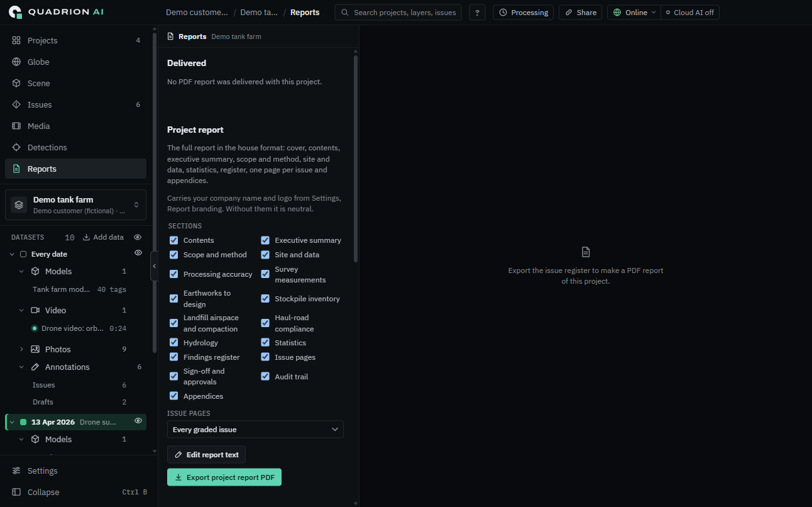The image size is (812, 507).
Task: Click the Edit report text button
Action: (x=206, y=455)
